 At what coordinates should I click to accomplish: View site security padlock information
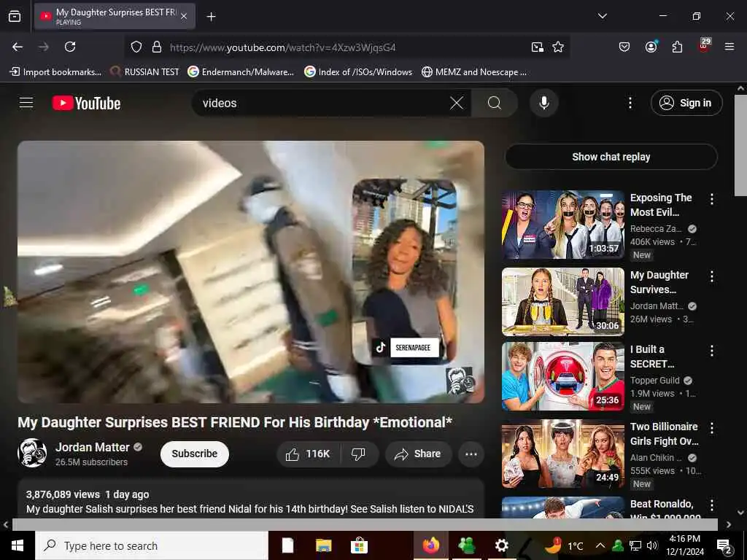[x=156, y=47]
